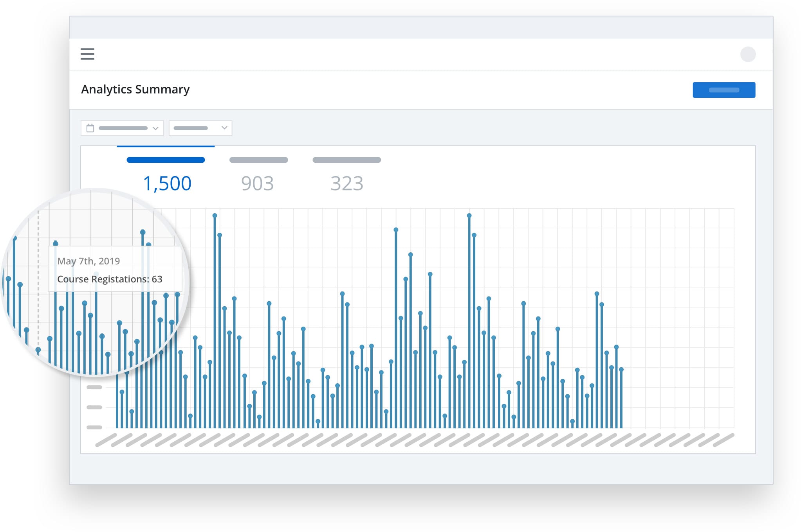This screenshot has width=801, height=532.
Task: Open the date range dropdown with calendar icon
Action: point(122,128)
